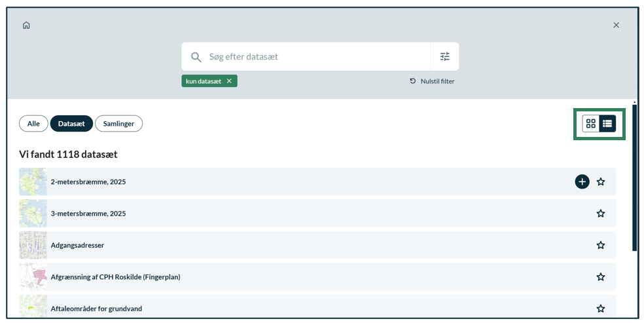Favorite Aftaleområder for grundvand dataset

[x=601, y=308]
